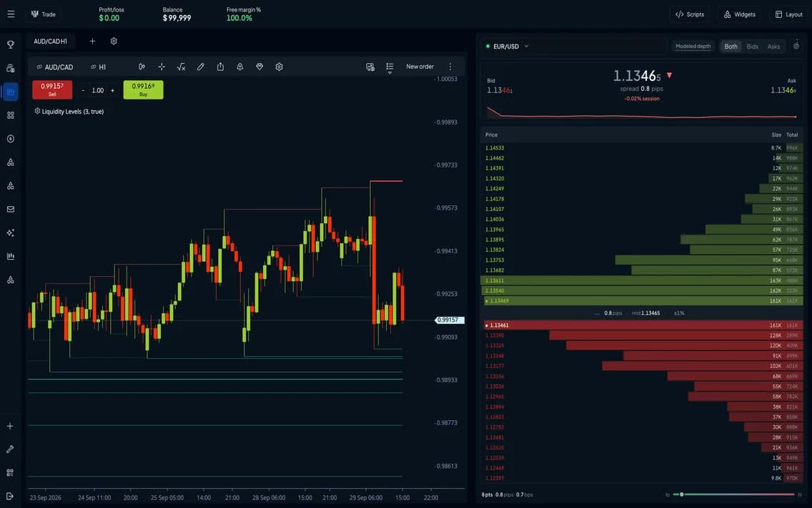The width and height of the screenshot is (812, 508).
Task: Add a new chart tab with plus
Action: (92, 41)
